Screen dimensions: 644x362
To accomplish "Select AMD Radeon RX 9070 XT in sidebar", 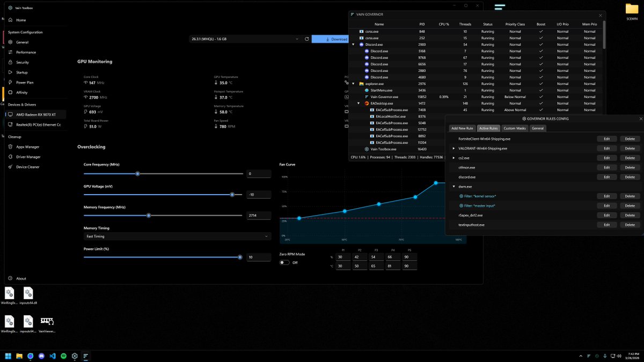I will pyautogui.click(x=35, y=115).
